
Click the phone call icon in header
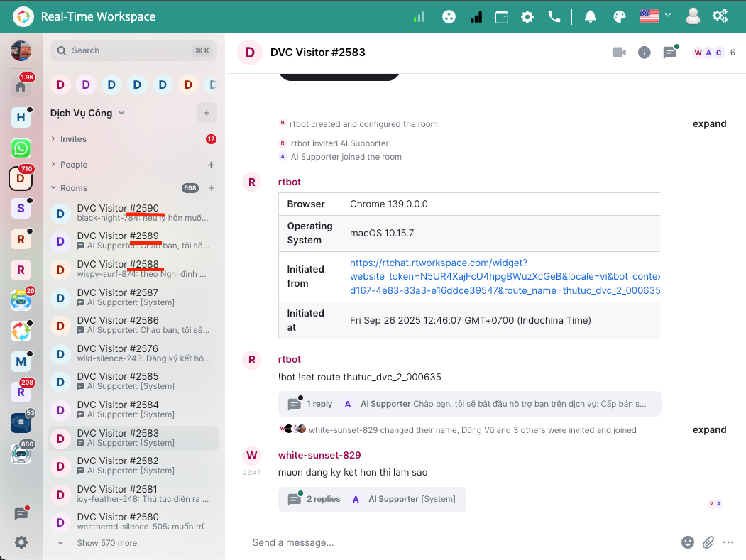tap(554, 17)
